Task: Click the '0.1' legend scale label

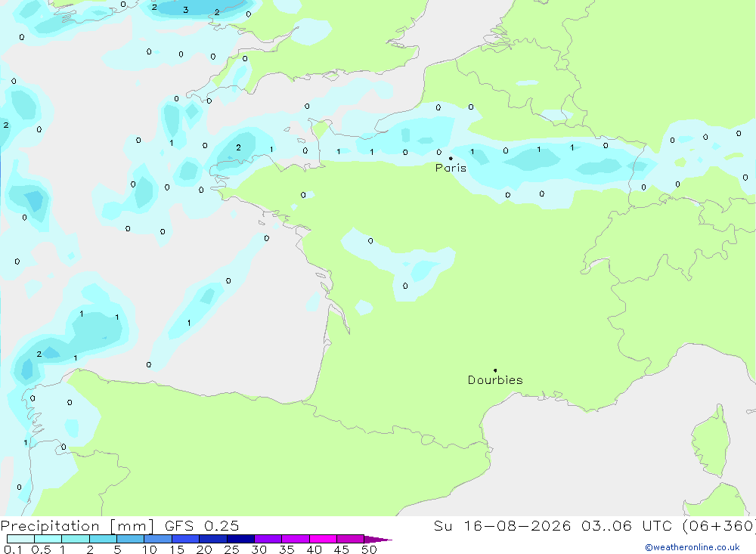Action: 12,549
